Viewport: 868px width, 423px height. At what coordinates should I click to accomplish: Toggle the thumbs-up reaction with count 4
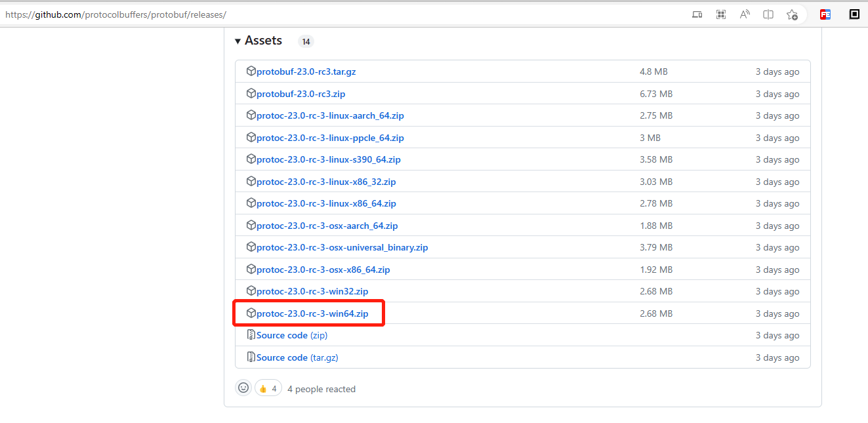pyautogui.click(x=268, y=388)
